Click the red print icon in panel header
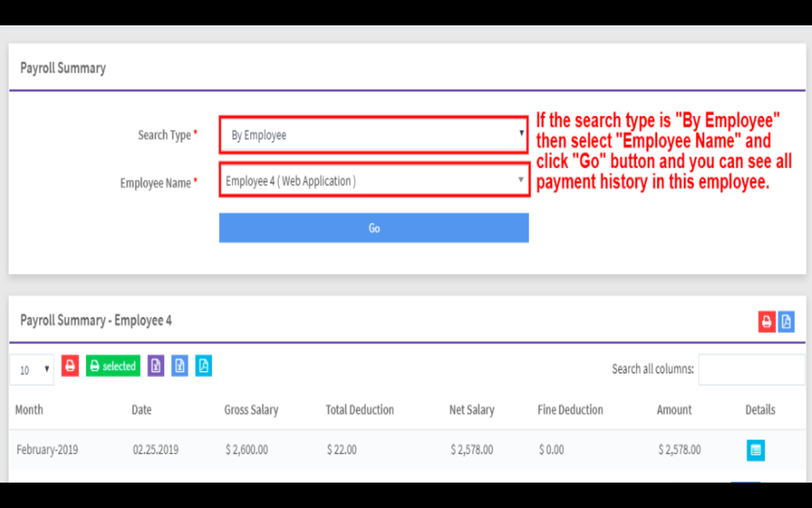Screen dimensions: 812x508 pos(766,322)
